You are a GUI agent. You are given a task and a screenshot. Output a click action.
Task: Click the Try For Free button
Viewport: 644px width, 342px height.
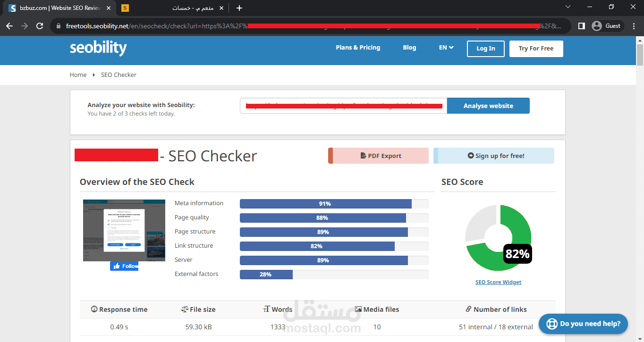point(536,49)
